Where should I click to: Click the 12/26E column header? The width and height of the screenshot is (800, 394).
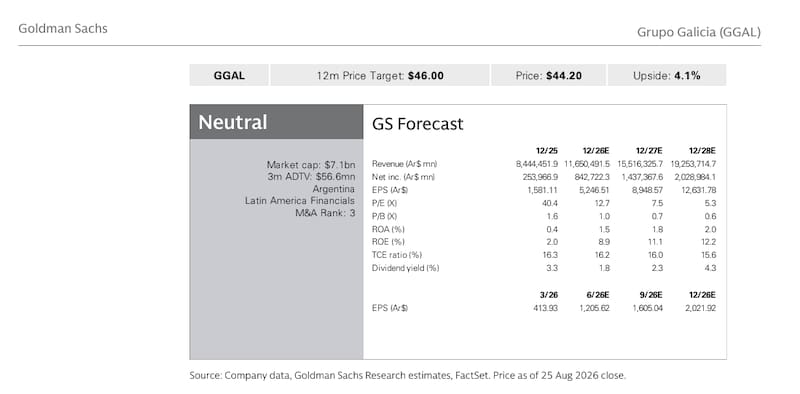coord(596,151)
